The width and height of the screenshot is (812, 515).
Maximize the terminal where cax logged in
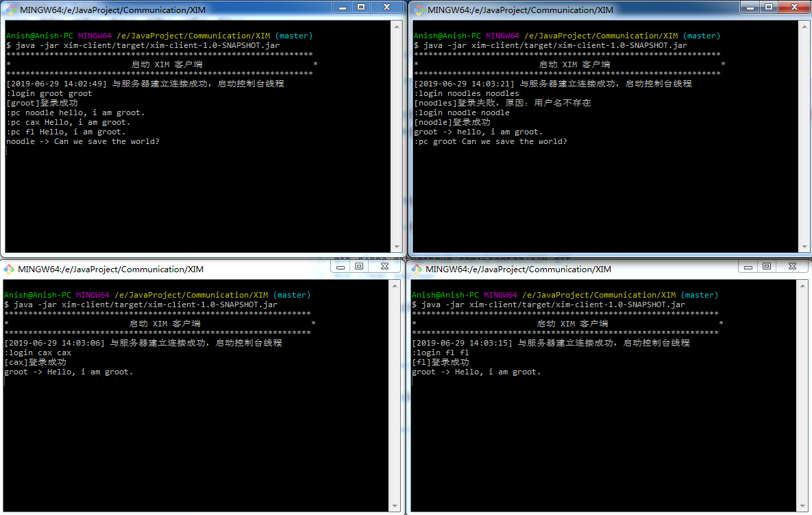(x=359, y=266)
